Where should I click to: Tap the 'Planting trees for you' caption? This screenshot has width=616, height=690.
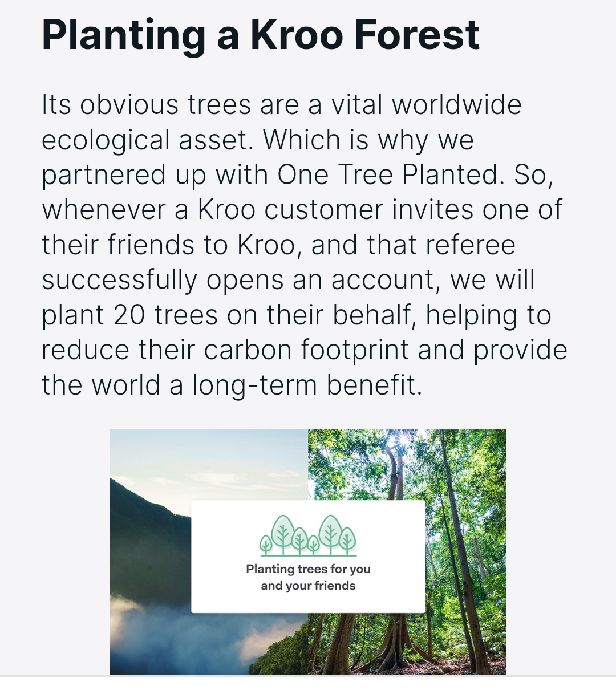(308, 569)
